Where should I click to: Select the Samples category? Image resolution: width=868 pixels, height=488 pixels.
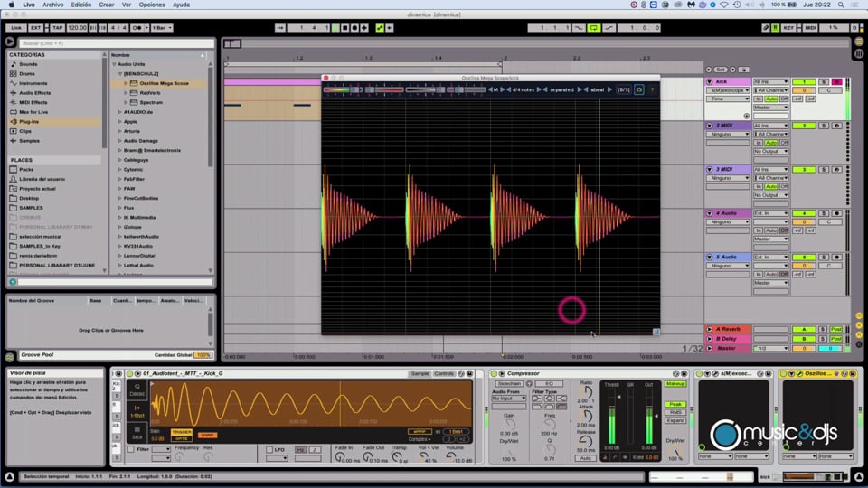(29, 141)
